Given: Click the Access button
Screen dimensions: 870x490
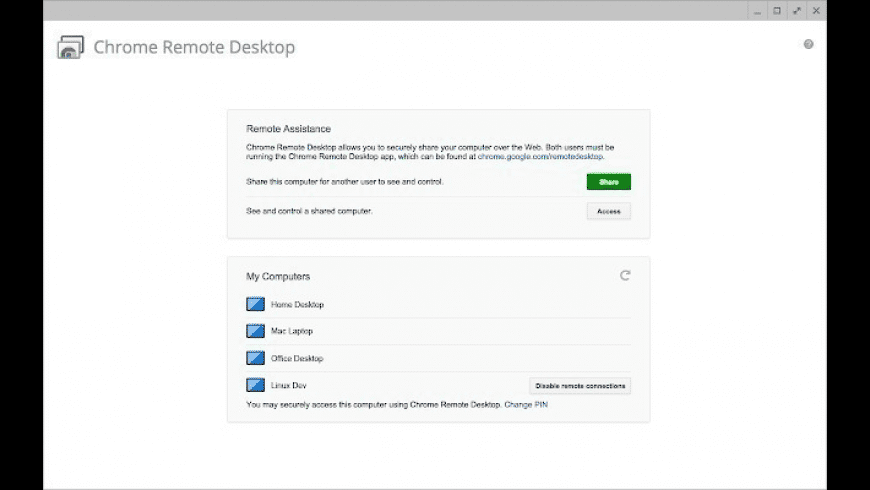Looking at the screenshot, I should click(x=609, y=211).
